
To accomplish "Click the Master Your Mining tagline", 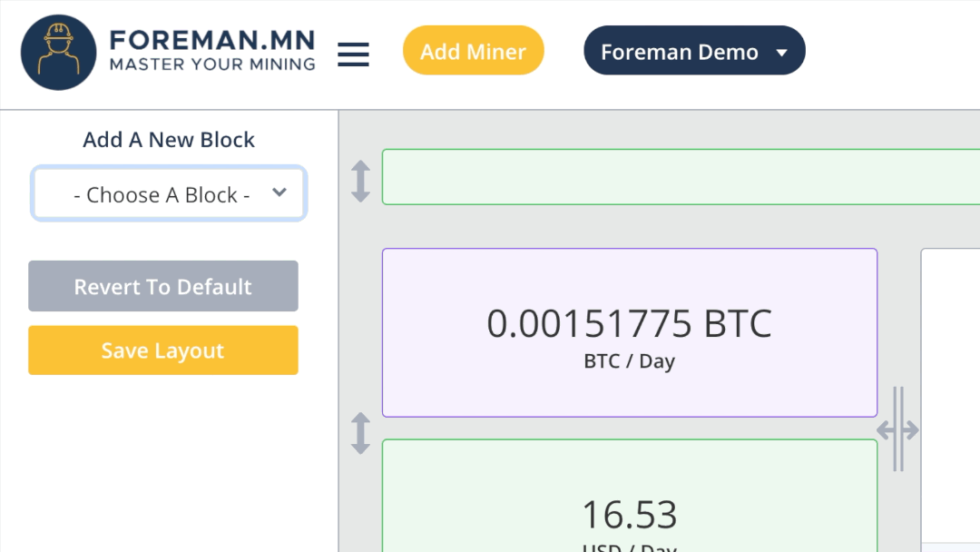I will (x=212, y=64).
